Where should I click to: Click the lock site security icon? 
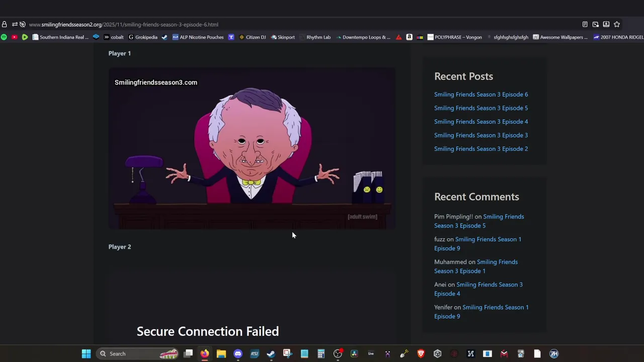(x=4, y=24)
